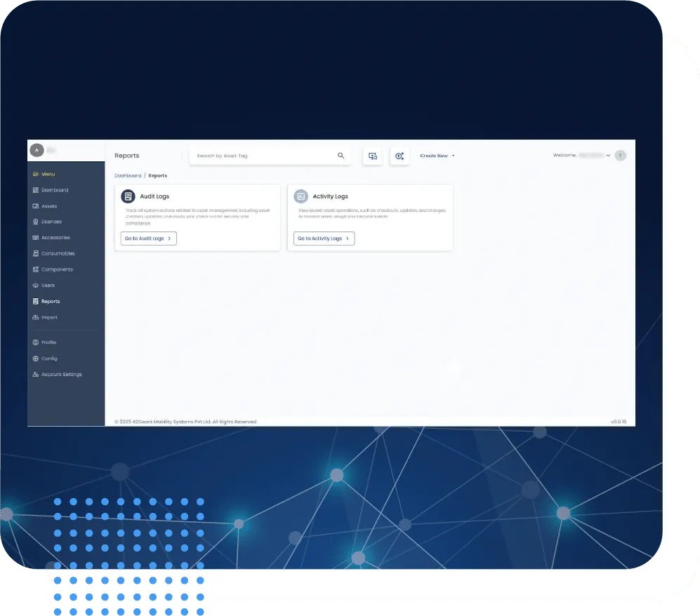Click the Reports breadcrumb text
This screenshot has width=700, height=616.
pos(157,175)
